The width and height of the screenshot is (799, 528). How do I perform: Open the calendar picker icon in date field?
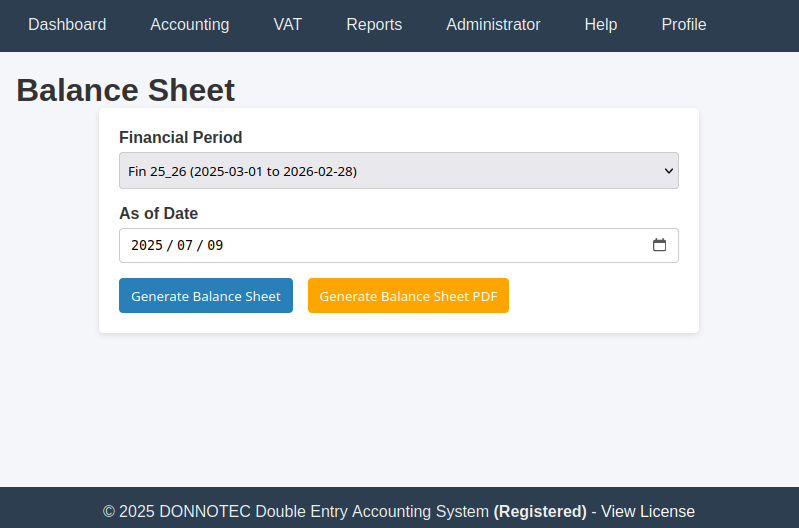click(x=659, y=245)
